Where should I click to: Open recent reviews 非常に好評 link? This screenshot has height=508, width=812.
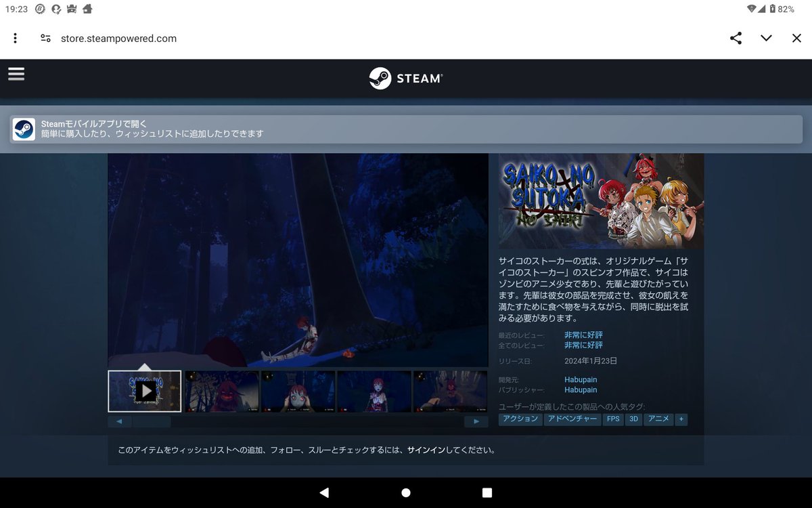click(583, 335)
